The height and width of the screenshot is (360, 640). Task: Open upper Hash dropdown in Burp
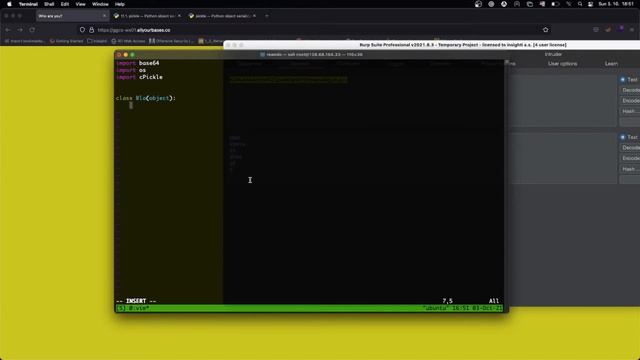click(630, 111)
